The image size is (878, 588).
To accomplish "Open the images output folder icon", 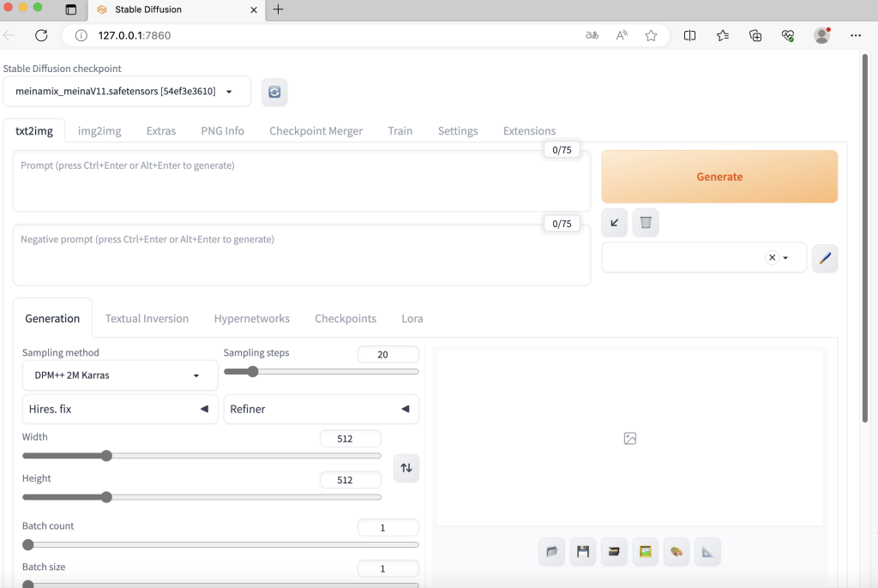I will (x=552, y=551).
